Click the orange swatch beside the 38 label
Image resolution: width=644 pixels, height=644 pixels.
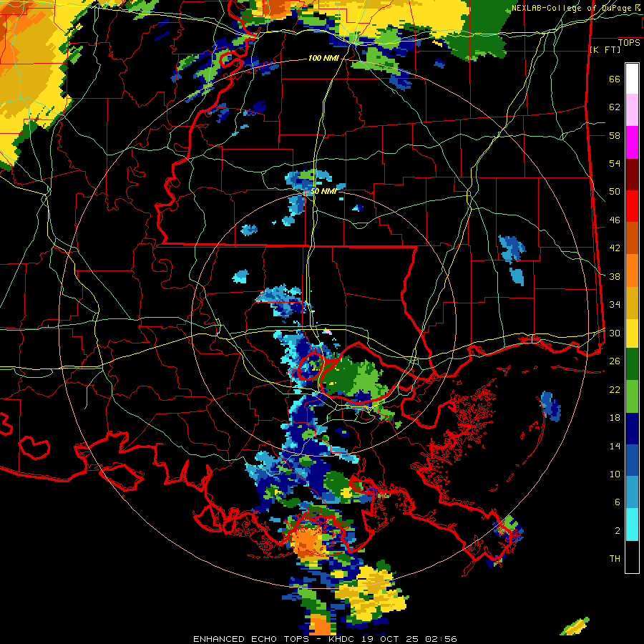(632, 270)
